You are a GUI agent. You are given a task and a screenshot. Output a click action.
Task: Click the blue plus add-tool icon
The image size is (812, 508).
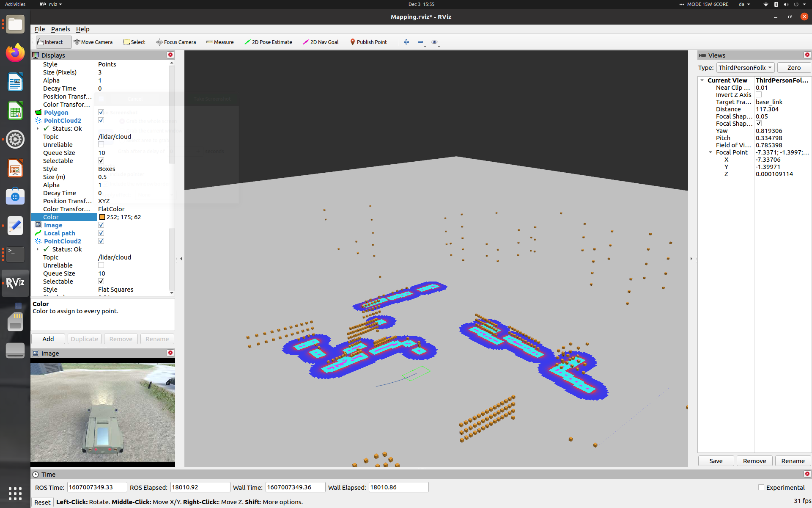coord(406,42)
